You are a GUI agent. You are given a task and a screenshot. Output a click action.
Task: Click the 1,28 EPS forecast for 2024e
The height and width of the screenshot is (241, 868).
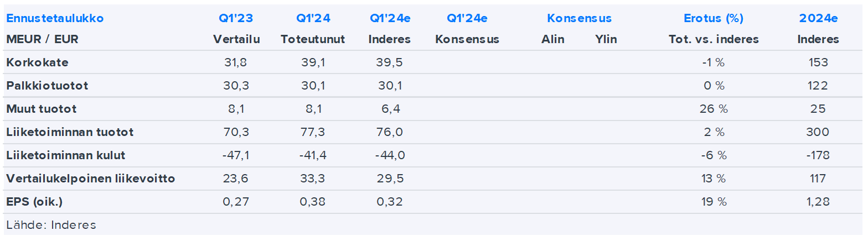[818, 202]
